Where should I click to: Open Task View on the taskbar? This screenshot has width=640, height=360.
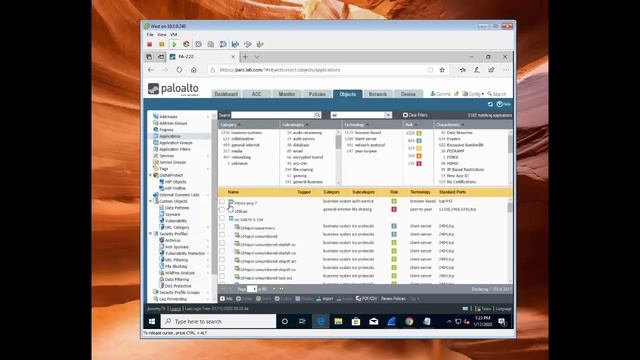(x=302, y=322)
